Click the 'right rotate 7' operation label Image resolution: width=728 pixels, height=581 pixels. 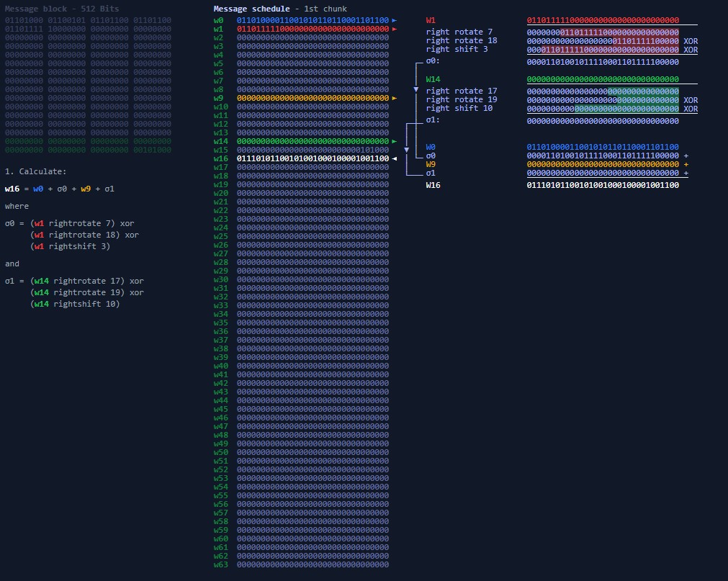click(459, 32)
